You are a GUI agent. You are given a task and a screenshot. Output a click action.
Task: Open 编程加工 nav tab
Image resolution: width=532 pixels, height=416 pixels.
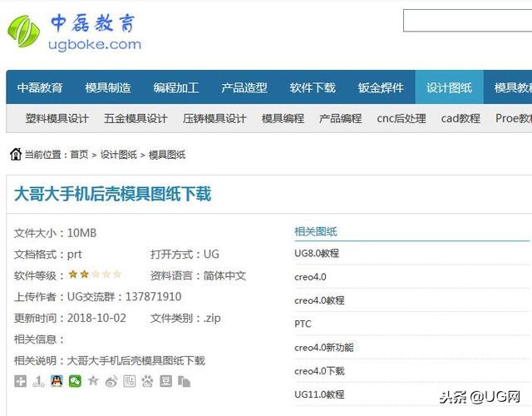click(x=176, y=87)
